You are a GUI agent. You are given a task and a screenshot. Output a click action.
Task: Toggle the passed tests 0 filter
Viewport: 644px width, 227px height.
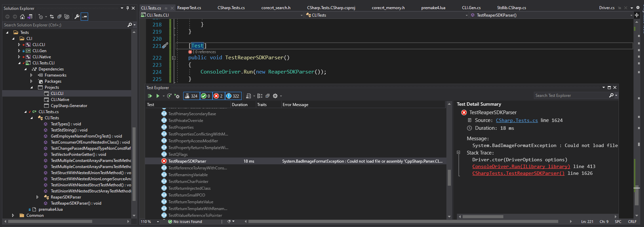point(206,96)
